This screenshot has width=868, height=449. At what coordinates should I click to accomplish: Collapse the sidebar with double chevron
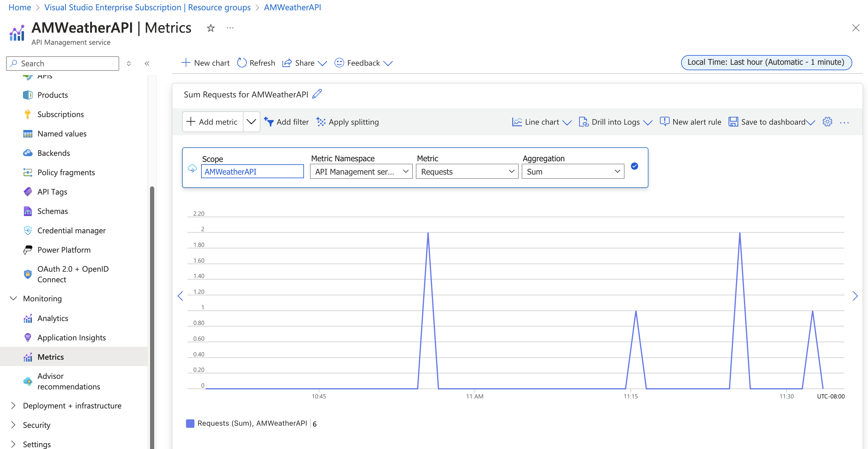coord(147,63)
